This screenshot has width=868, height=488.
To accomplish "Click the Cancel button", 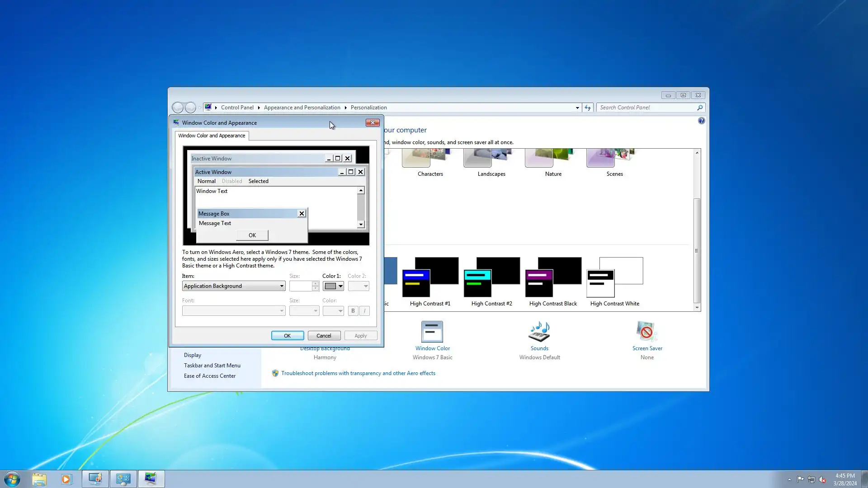I will coord(324,336).
